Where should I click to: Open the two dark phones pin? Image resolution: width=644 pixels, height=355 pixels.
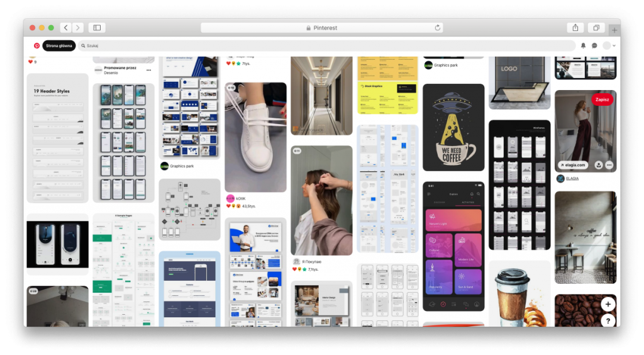[x=57, y=244]
